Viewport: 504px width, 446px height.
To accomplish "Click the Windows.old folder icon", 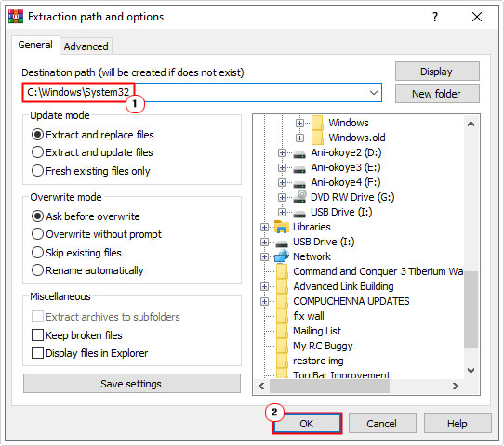I will coord(318,138).
